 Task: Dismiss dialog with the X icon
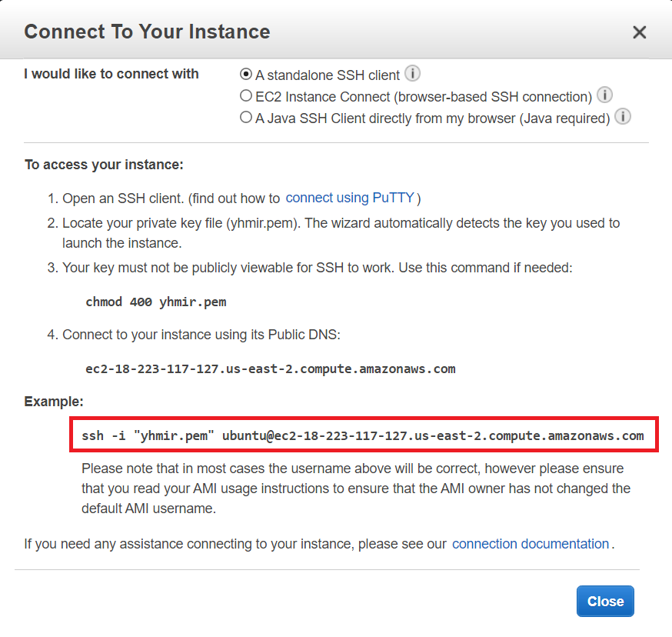point(639,32)
